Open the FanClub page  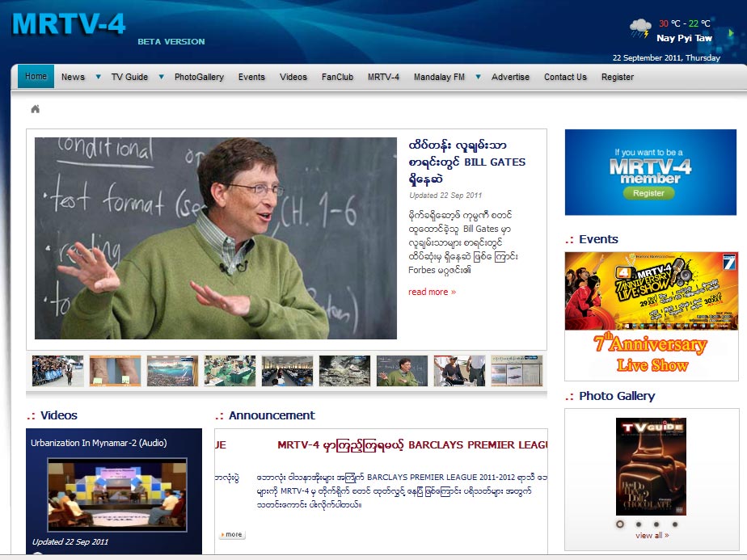coord(337,77)
